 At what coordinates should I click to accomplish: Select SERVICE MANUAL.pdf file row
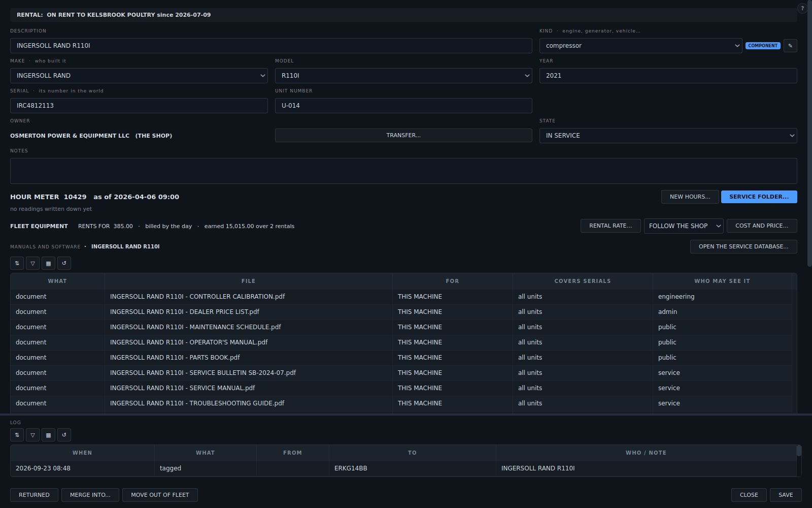tap(401, 388)
